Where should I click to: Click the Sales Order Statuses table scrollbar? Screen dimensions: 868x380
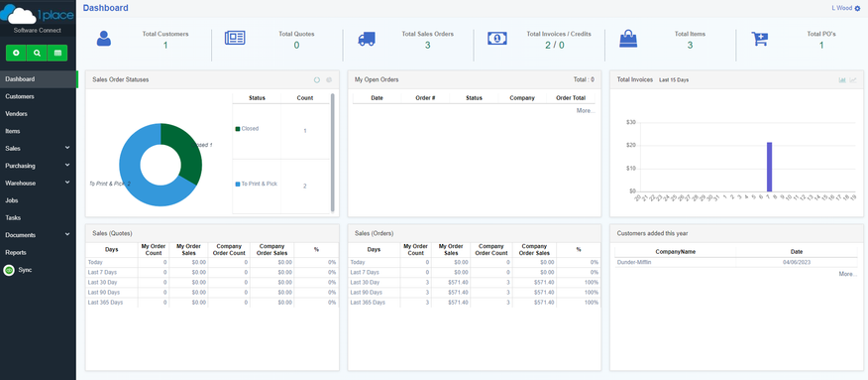pos(332,153)
